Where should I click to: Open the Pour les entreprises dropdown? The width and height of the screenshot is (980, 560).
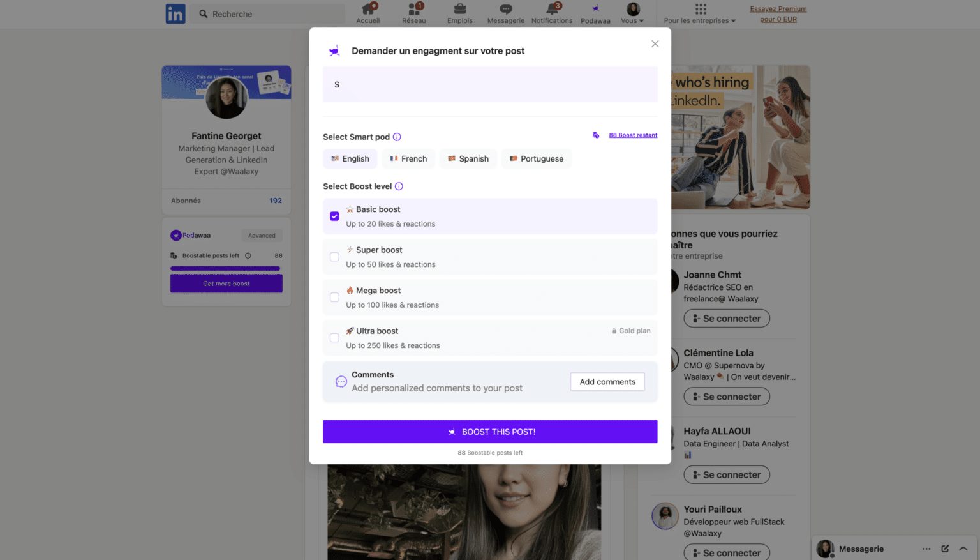tap(700, 13)
